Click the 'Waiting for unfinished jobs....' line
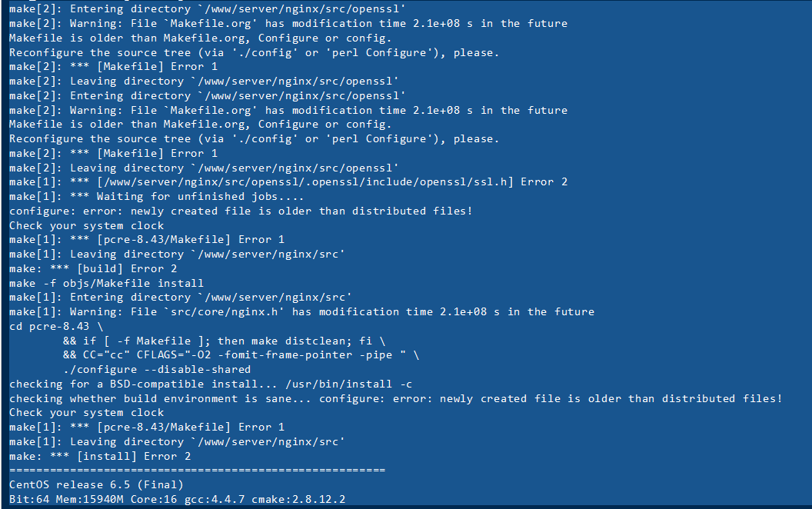812x509 pixels. point(156,197)
